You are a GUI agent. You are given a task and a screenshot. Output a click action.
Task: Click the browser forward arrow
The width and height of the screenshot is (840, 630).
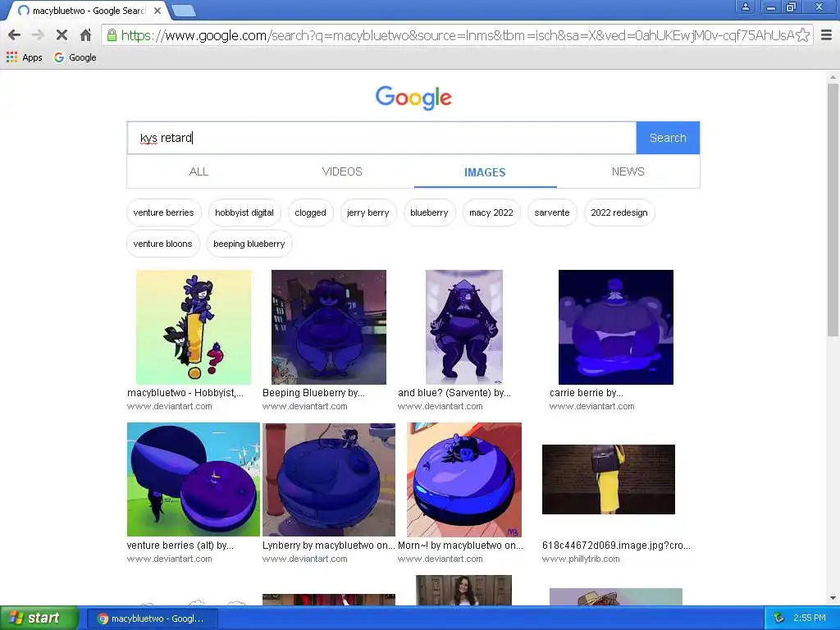click(38, 35)
